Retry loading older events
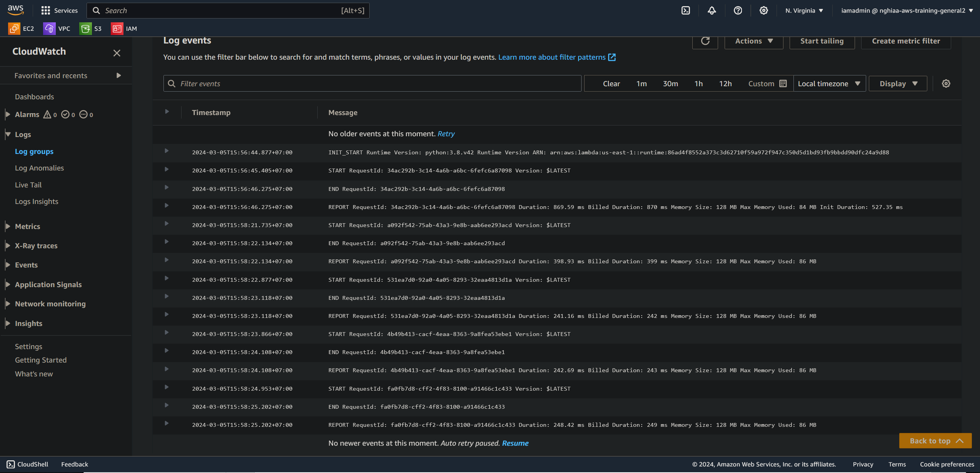Screen dimensions: 980x473 [x=446, y=134]
